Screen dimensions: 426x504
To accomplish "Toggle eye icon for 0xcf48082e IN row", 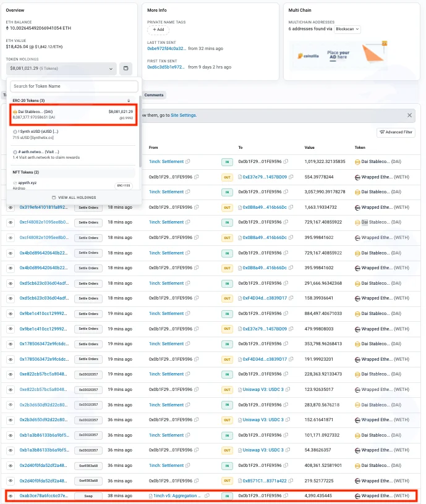I will [x=11, y=222].
